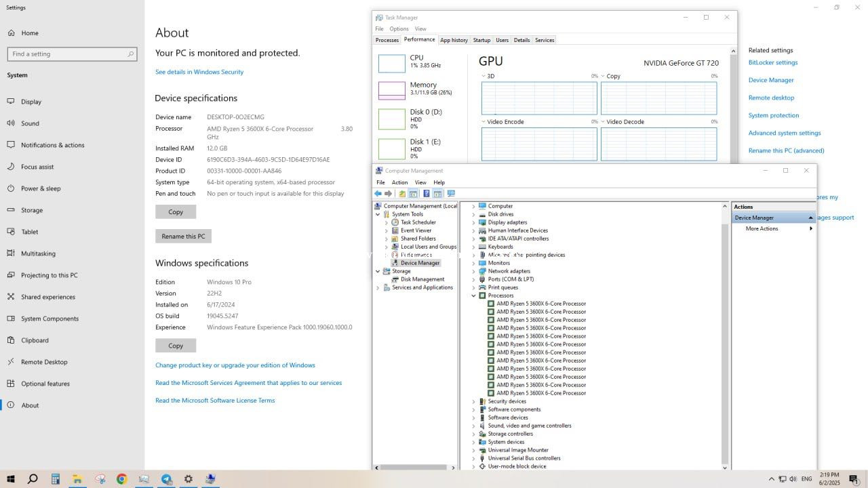Click the blue Help toolbar icon in Computer Management
Screen dimensions: 868x488
coord(426,193)
